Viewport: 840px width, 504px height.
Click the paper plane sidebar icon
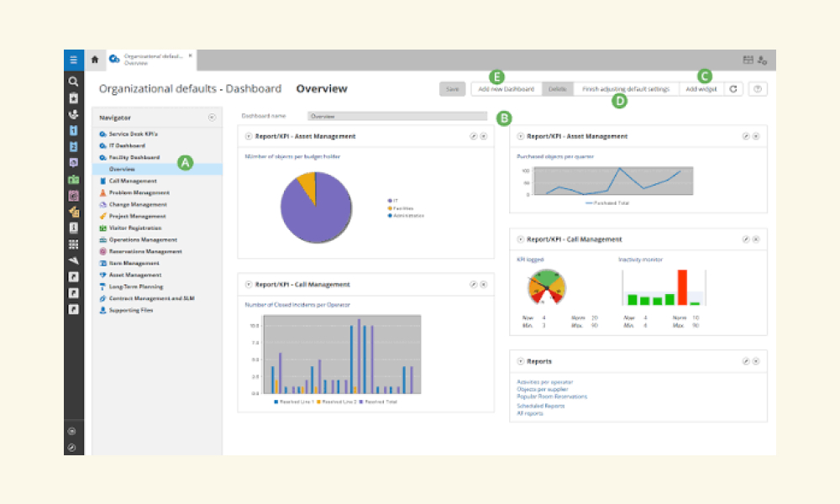tap(73, 260)
